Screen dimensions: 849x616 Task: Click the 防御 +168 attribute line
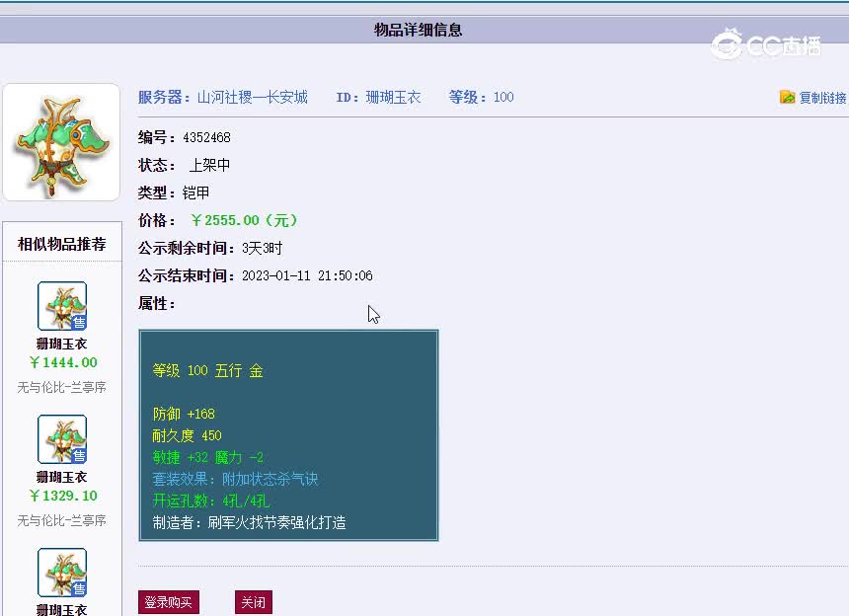tap(184, 414)
